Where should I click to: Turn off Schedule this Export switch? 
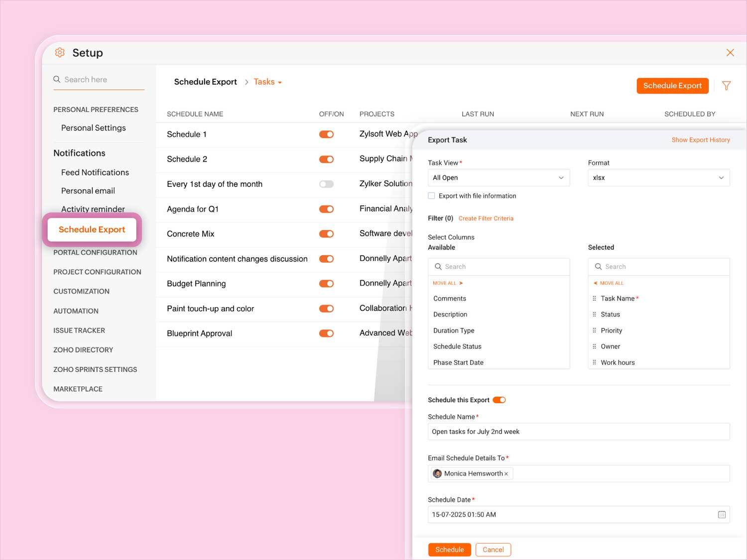pos(499,400)
